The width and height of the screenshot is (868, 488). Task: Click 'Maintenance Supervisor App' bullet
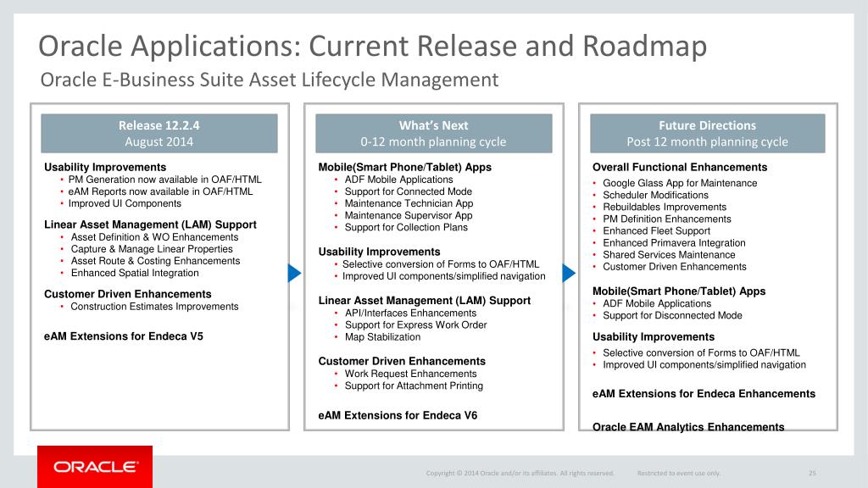click(409, 215)
